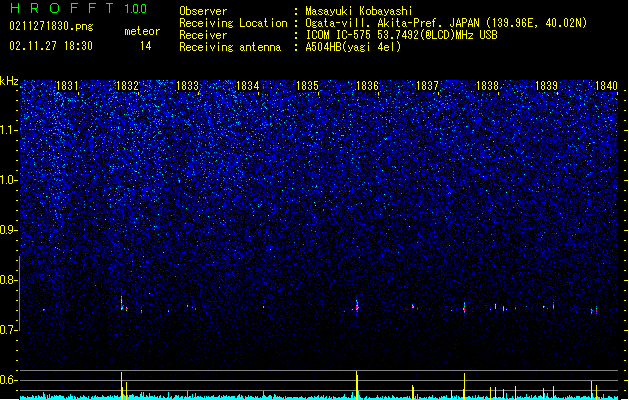Click the 1.0 kHz axis label

(8, 180)
